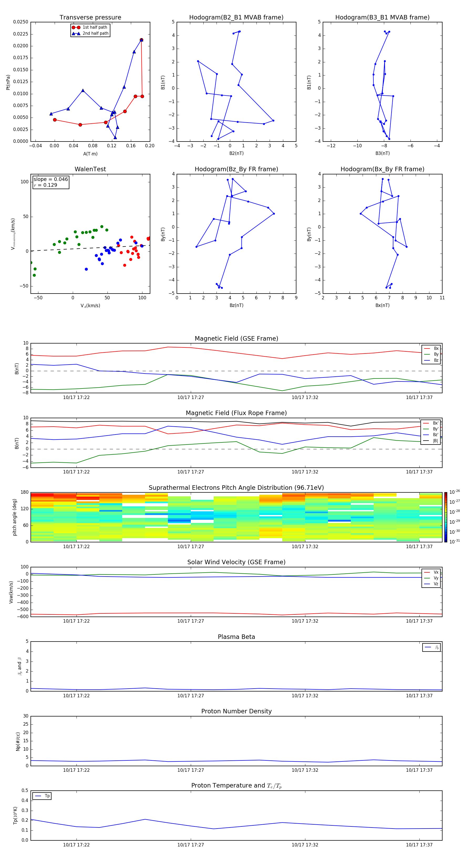
Task: Click the Suprathermal Electrons Pitch Angle Distribution title
Action: 236,488
